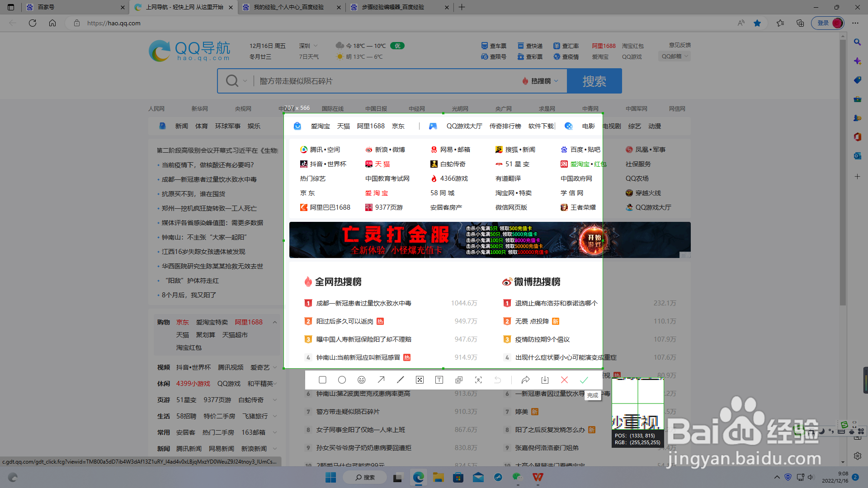The height and width of the screenshot is (488, 868).
Task: Select the 体育 navigation tab
Action: [x=202, y=126]
